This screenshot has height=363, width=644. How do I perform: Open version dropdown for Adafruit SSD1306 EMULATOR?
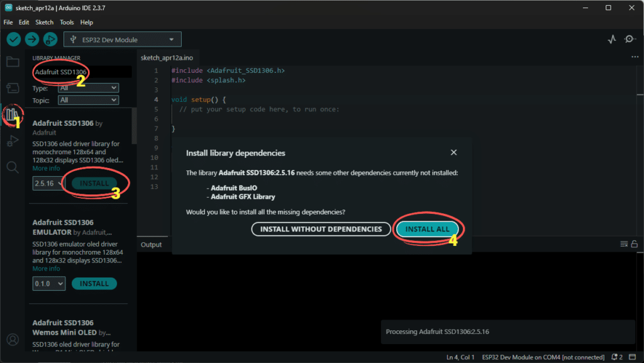click(48, 284)
